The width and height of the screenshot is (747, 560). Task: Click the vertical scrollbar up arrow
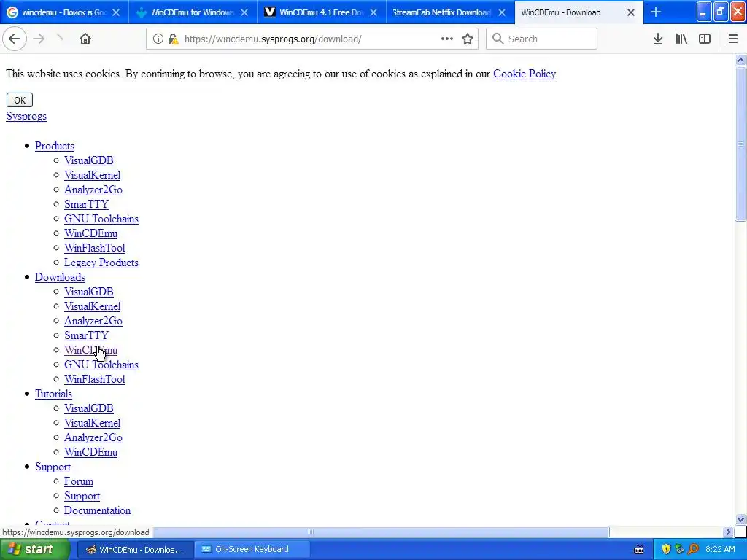tap(740, 60)
